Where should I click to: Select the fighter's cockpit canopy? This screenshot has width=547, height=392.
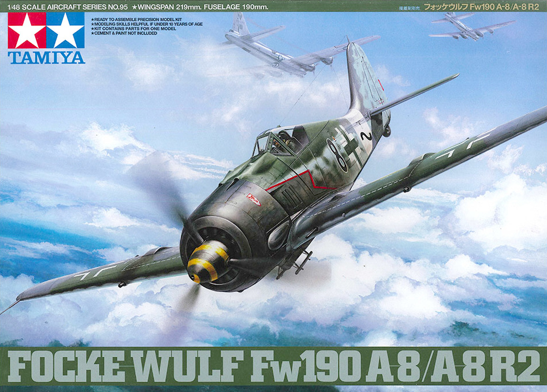coord(280,140)
